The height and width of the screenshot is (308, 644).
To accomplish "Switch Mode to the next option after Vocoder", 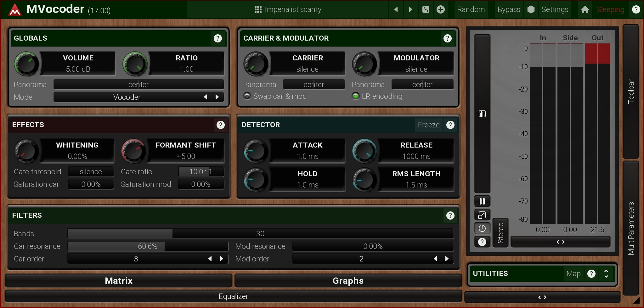I will tap(217, 97).
